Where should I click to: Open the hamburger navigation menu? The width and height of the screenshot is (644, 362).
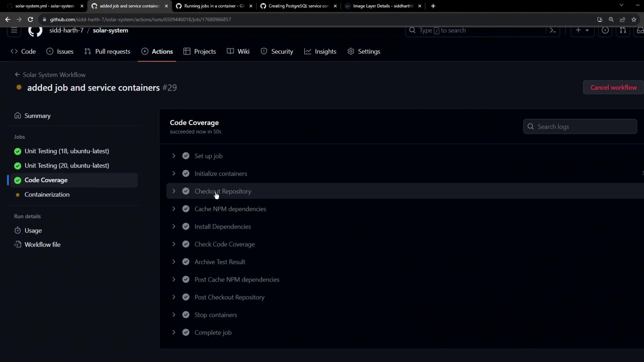coord(14,31)
